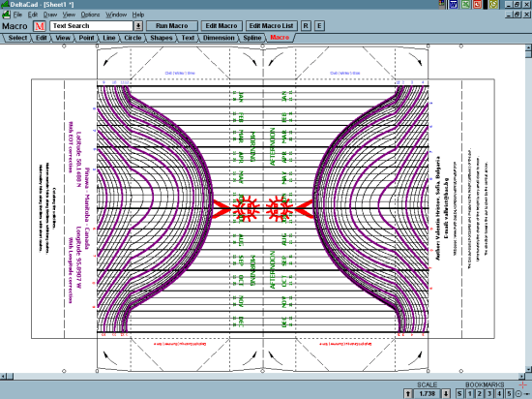
Task: Click the Run Macro button
Action: pyautogui.click(x=171, y=26)
